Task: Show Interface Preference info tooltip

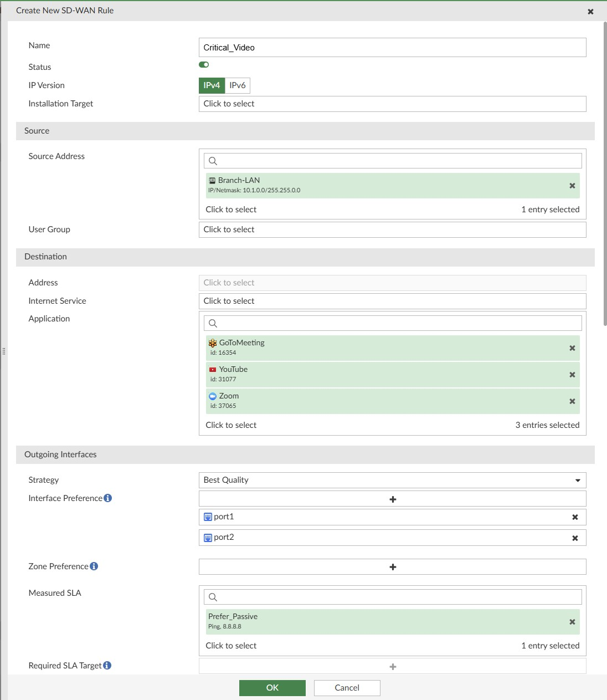Action: [x=108, y=498]
